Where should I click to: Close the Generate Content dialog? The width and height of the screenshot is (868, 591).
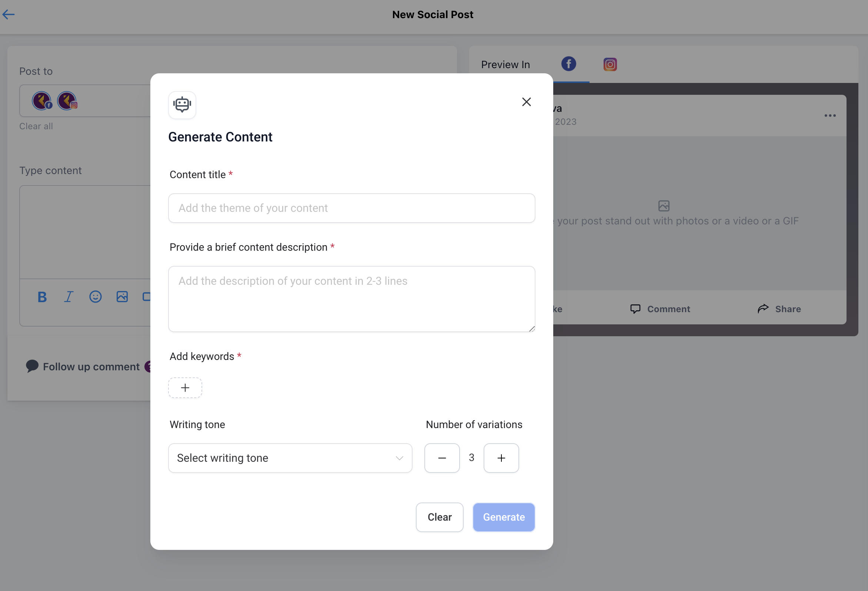(x=526, y=101)
